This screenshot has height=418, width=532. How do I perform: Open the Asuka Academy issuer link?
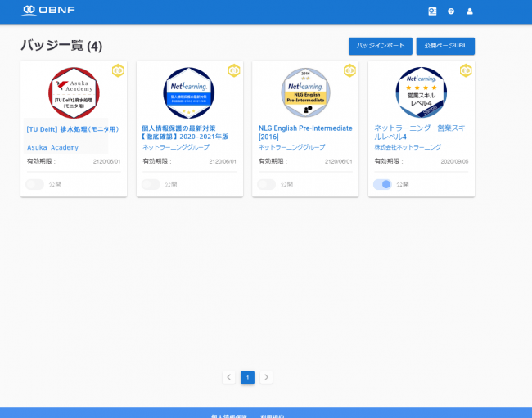[53, 147]
